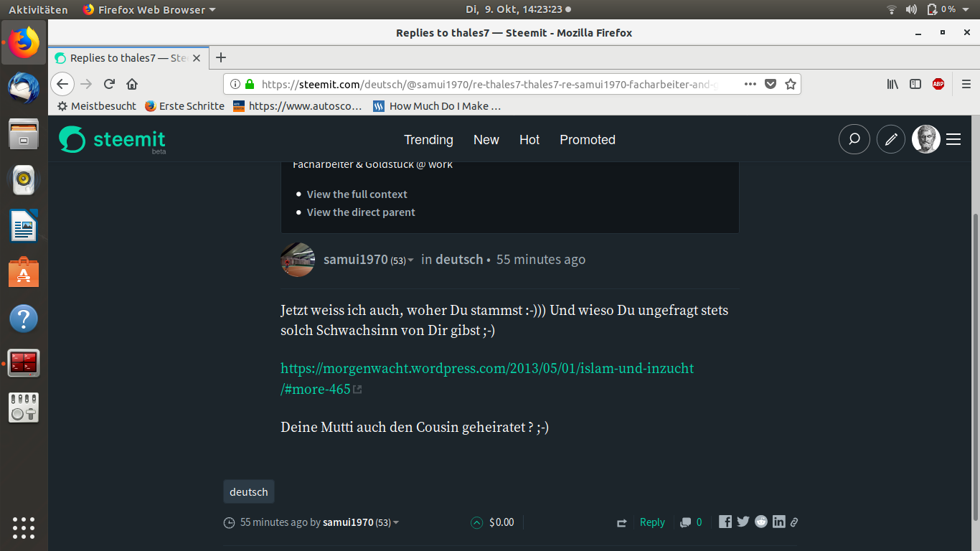View the post payout $0.00
Screen dimensions: 980x551
click(x=501, y=522)
